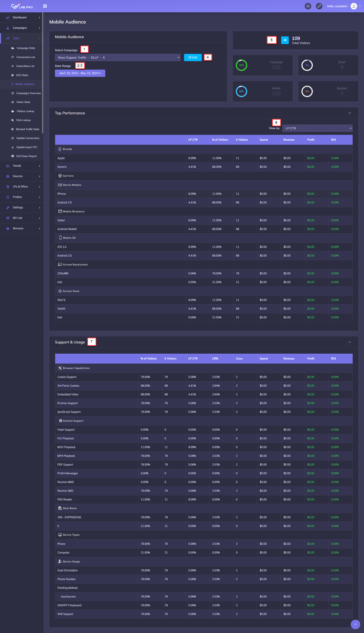Click the Blocked Traffic Stats icon item
The image size is (364, 633).
coord(13,129)
